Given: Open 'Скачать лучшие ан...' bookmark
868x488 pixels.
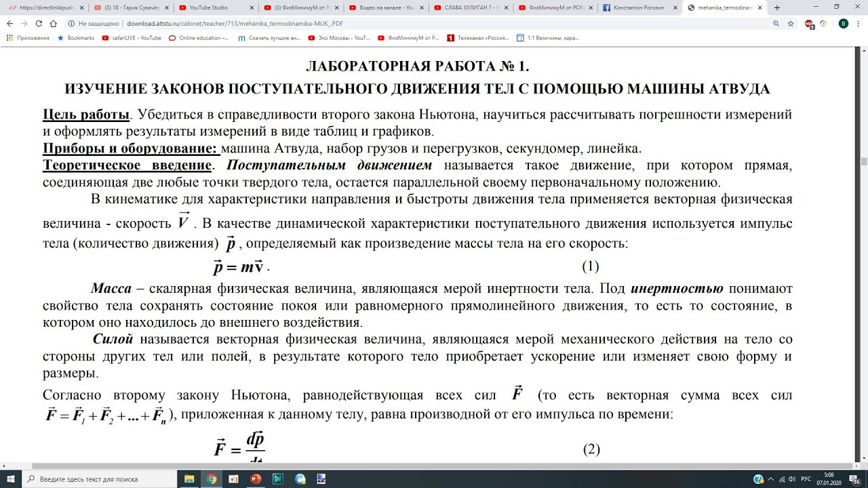Looking at the screenshot, I should click(269, 38).
